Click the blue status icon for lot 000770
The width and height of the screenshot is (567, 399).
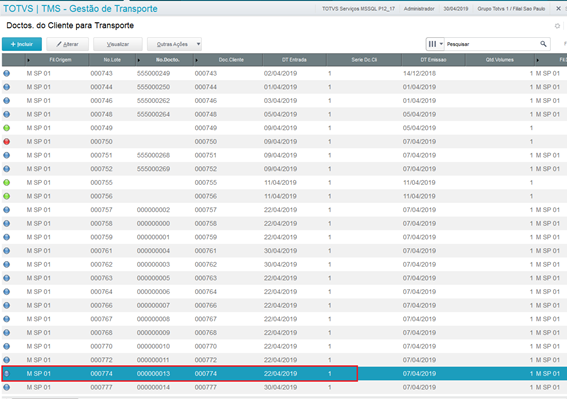[x=7, y=347]
